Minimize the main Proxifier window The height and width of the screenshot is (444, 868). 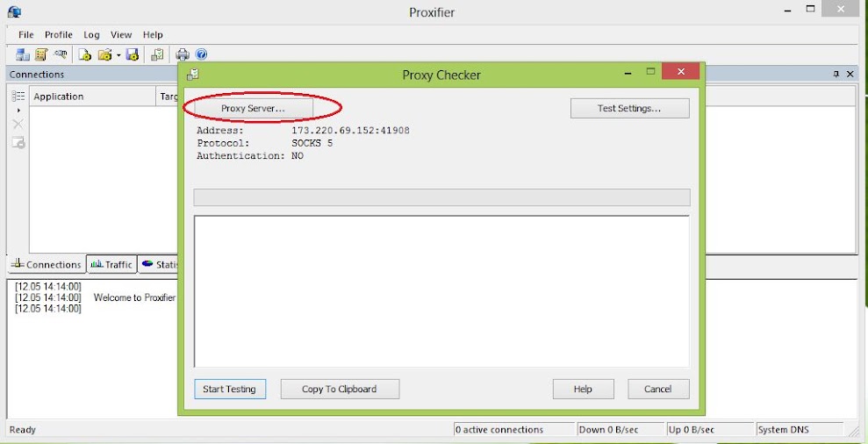[x=788, y=10]
